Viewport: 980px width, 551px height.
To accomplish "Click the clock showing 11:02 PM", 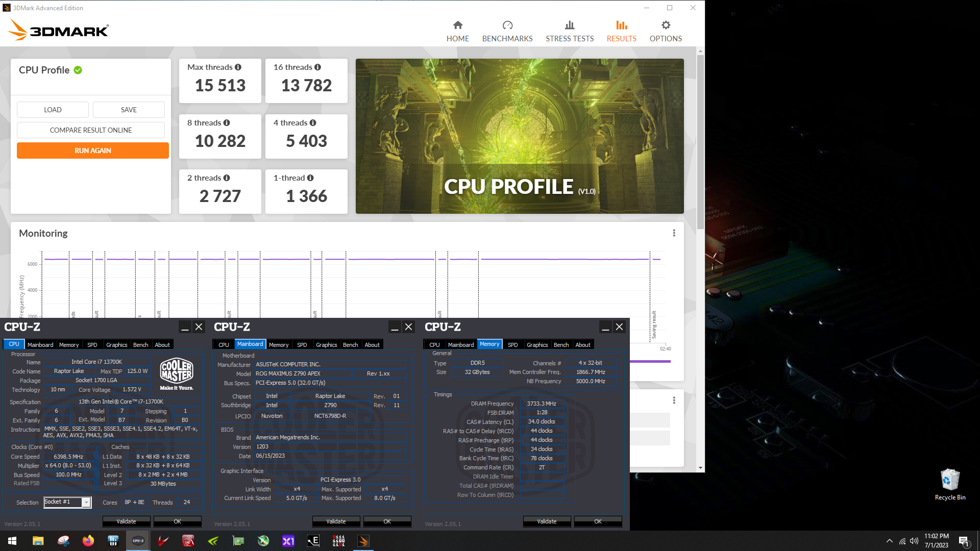I will (x=936, y=536).
